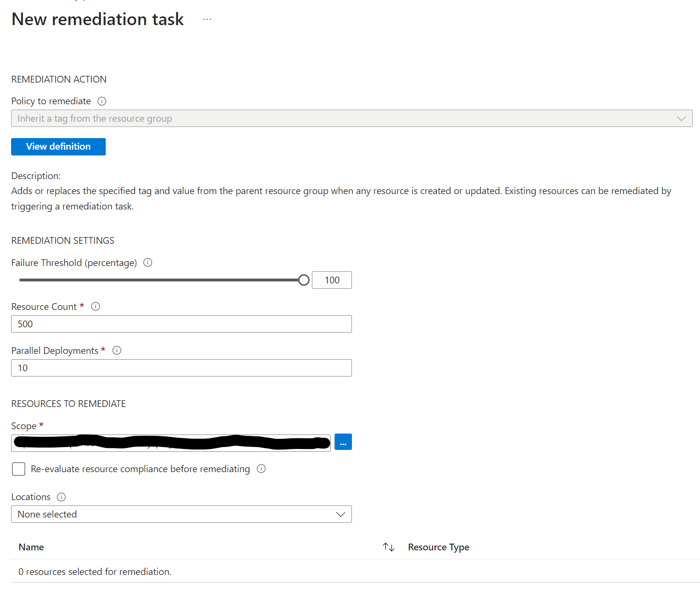Screen dimensions: 700x616
Task: Open the ellipsis menu beside New remediation task
Action: [x=207, y=19]
